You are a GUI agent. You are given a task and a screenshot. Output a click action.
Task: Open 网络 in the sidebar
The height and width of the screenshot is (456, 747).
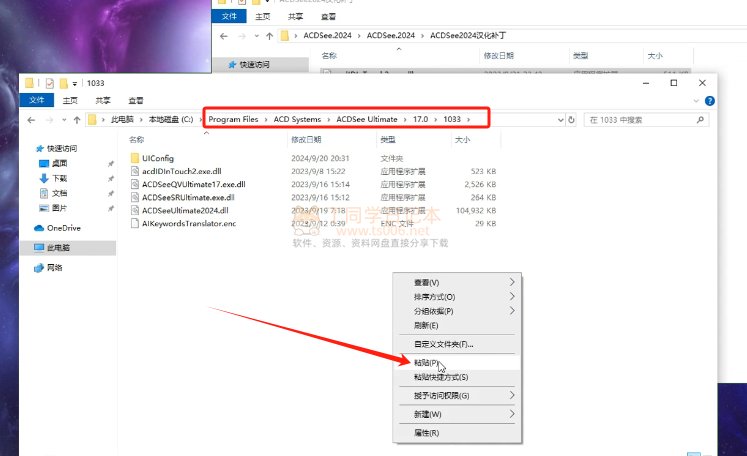[54, 268]
